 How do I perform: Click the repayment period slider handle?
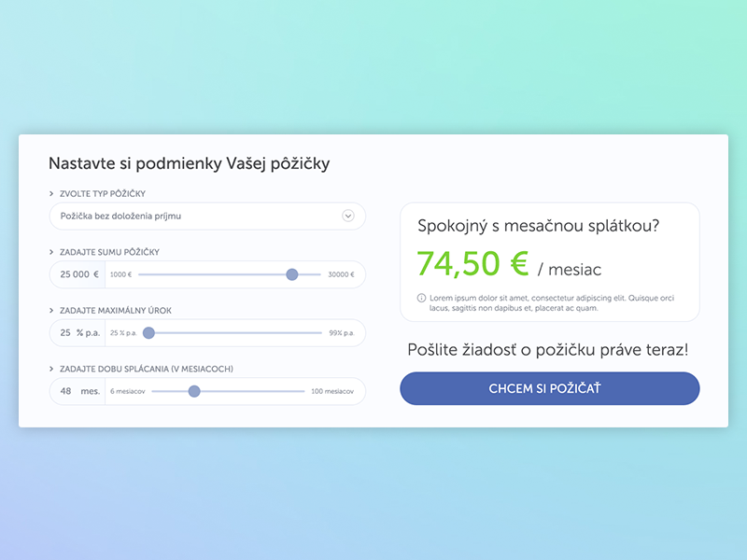[194, 391]
